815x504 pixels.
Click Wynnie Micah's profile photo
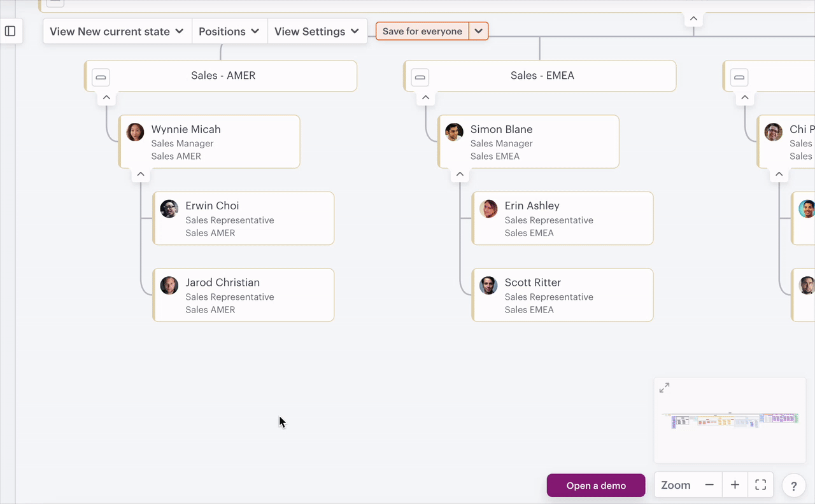pyautogui.click(x=135, y=132)
